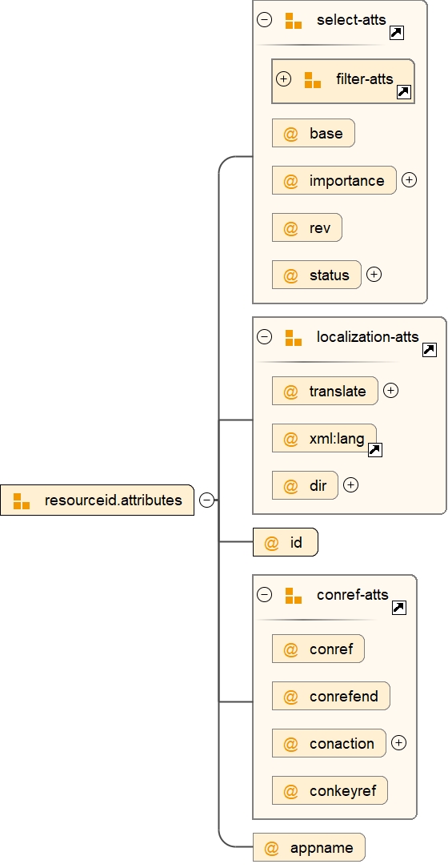
Task: Click the localization-atts group icon
Action: [x=293, y=338]
